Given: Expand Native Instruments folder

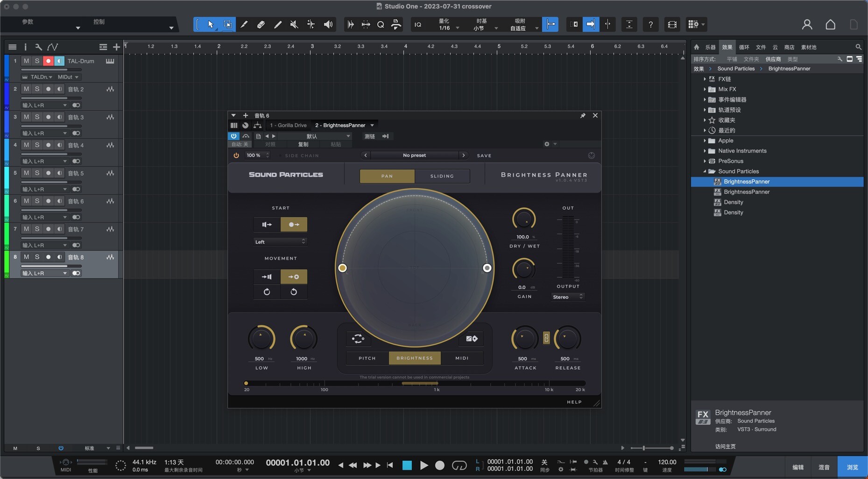Looking at the screenshot, I should click(705, 151).
